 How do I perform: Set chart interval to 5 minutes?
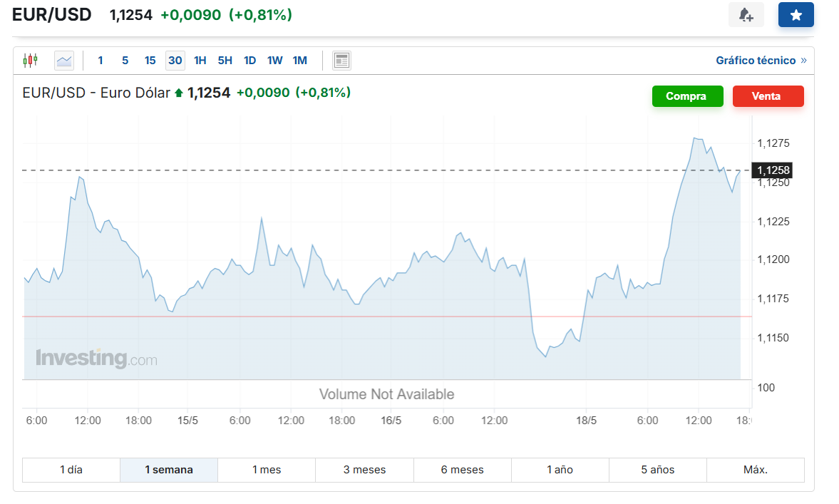pyautogui.click(x=125, y=61)
